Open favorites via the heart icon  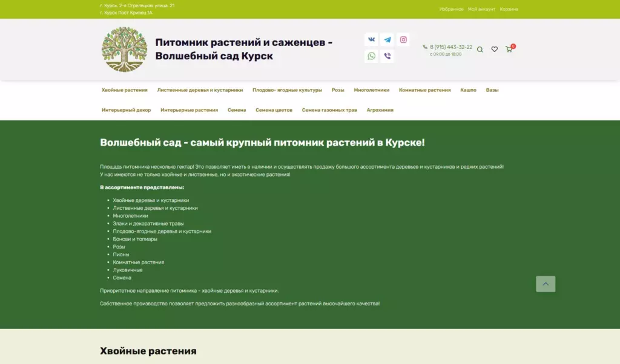pyautogui.click(x=494, y=50)
